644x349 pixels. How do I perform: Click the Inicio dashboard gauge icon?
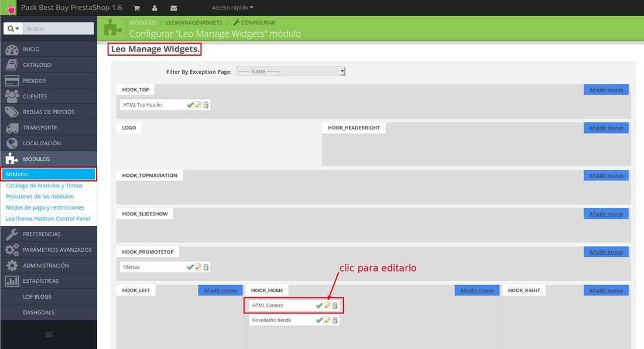click(12, 49)
